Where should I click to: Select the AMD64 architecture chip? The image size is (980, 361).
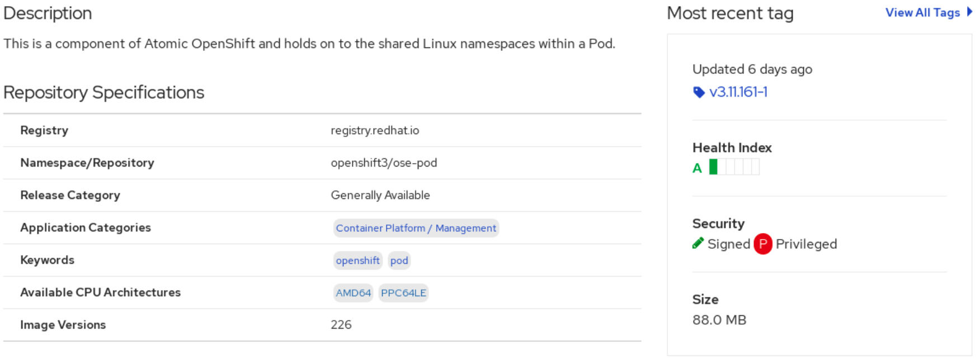coord(353,293)
